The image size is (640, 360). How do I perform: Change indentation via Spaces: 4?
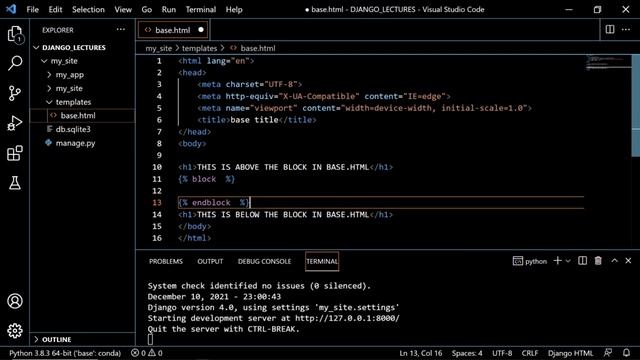(467, 353)
